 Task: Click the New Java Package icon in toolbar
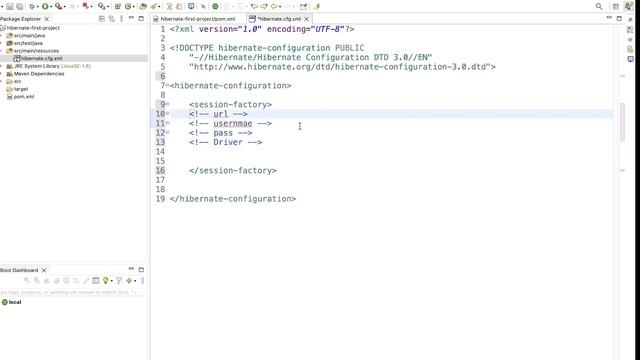pyautogui.click(x=118, y=7)
